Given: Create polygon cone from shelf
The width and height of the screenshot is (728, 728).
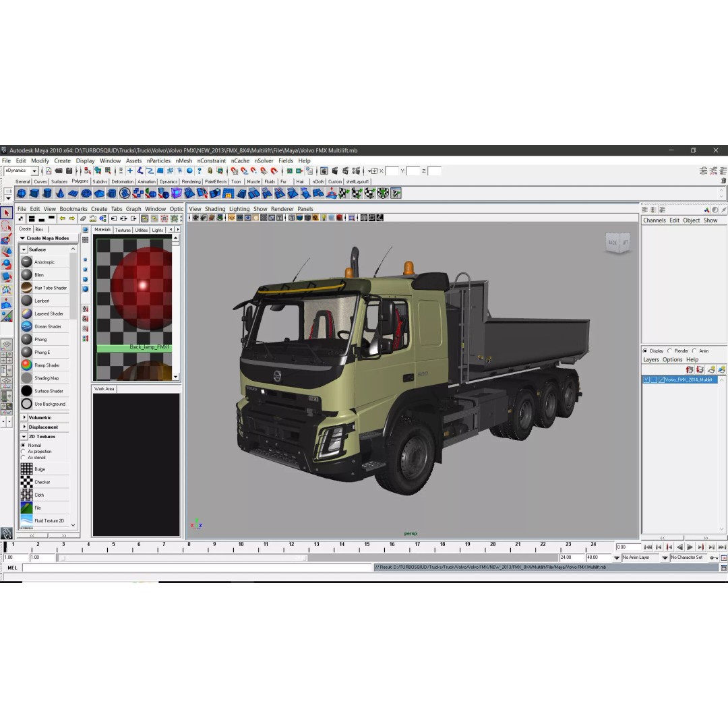Looking at the screenshot, I should (x=61, y=193).
